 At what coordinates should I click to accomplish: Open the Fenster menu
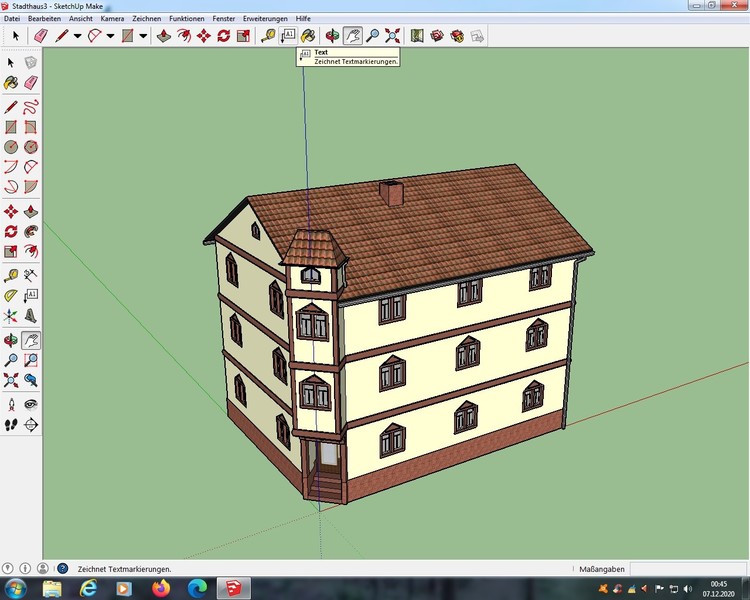pyautogui.click(x=224, y=19)
